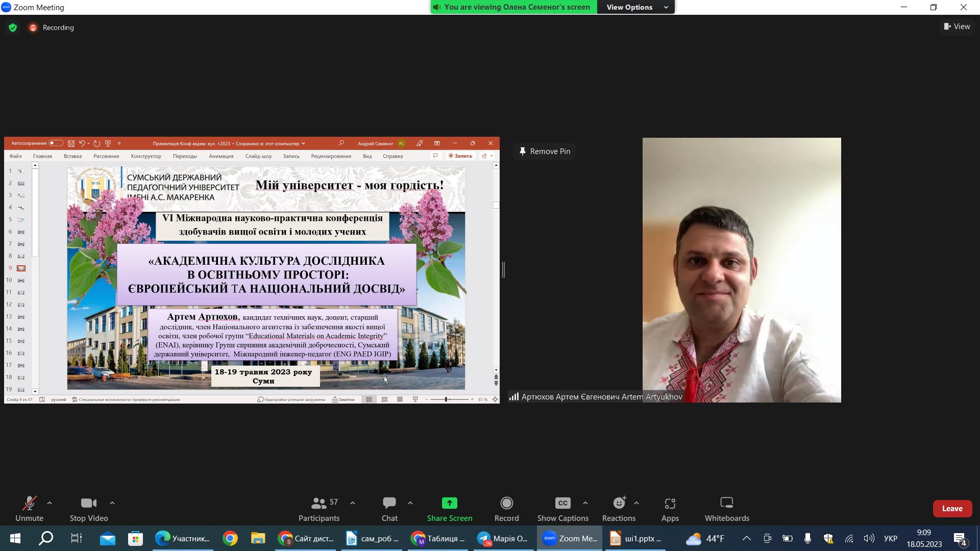Open the Chat panel
The width and height of the screenshot is (980, 551).
click(389, 504)
